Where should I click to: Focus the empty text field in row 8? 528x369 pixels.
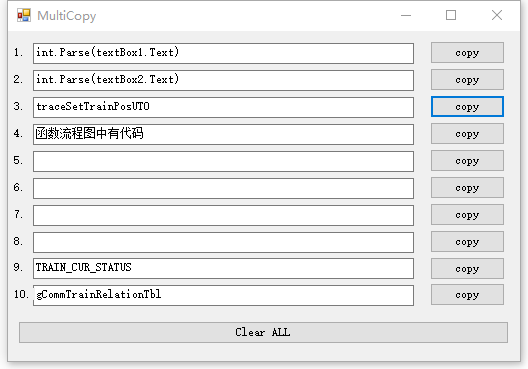223,242
